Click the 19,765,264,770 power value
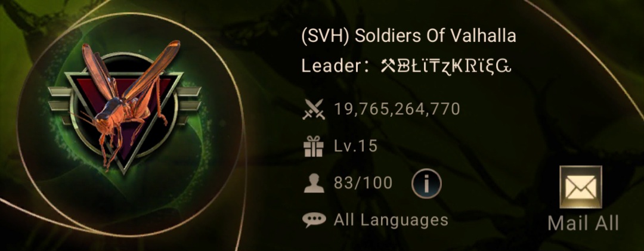Viewport: 644px width, 251px height. [x=397, y=110]
